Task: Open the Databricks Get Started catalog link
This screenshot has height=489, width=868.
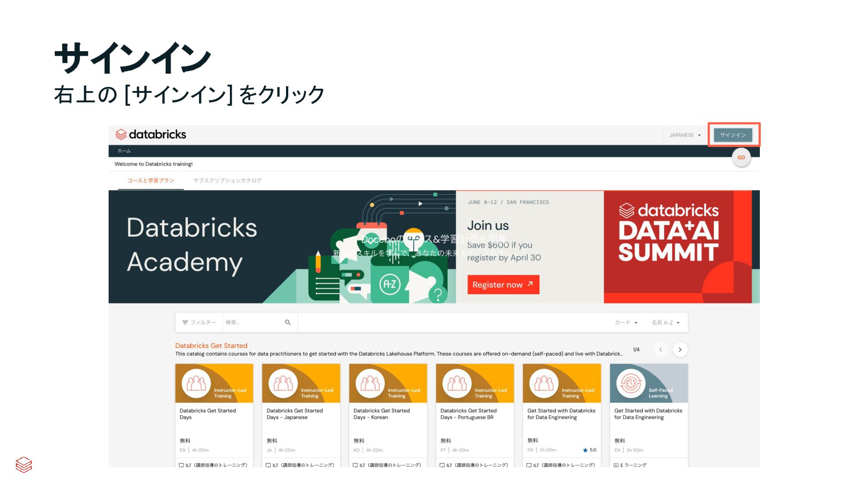Action: click(x=211, y=345)
